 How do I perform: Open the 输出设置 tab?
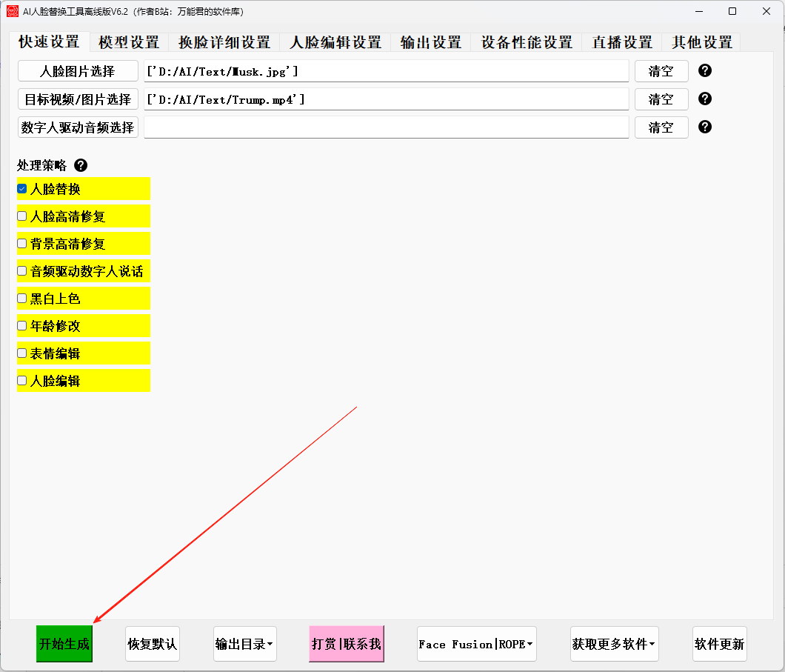click(x=430, y=42)
